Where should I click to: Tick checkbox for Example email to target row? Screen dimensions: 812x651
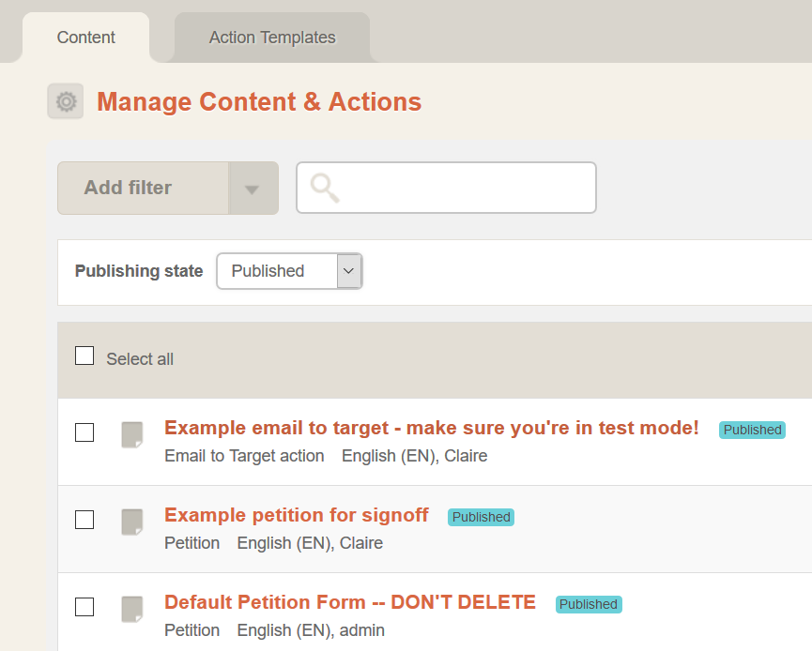tap(84, 432)
